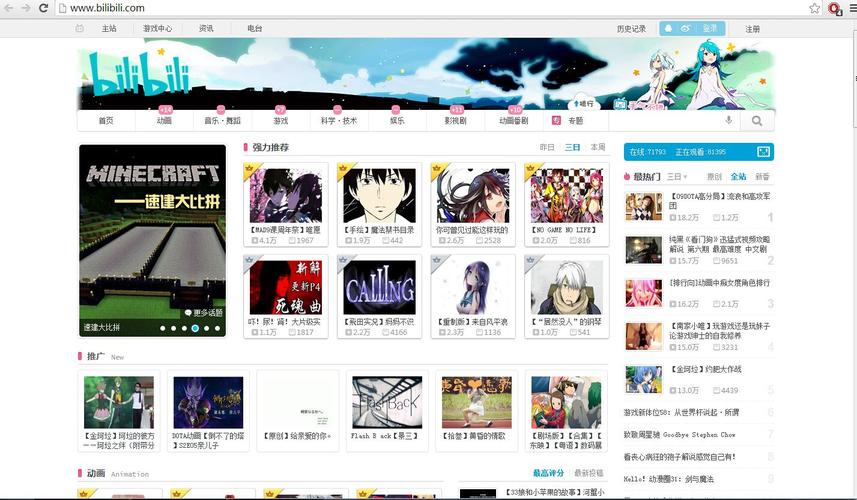Viewport: 857px width, 500px height.
Task: Open 游戏新作位58: 从世界杯说起 ranking link
Action: pos(681,413)
